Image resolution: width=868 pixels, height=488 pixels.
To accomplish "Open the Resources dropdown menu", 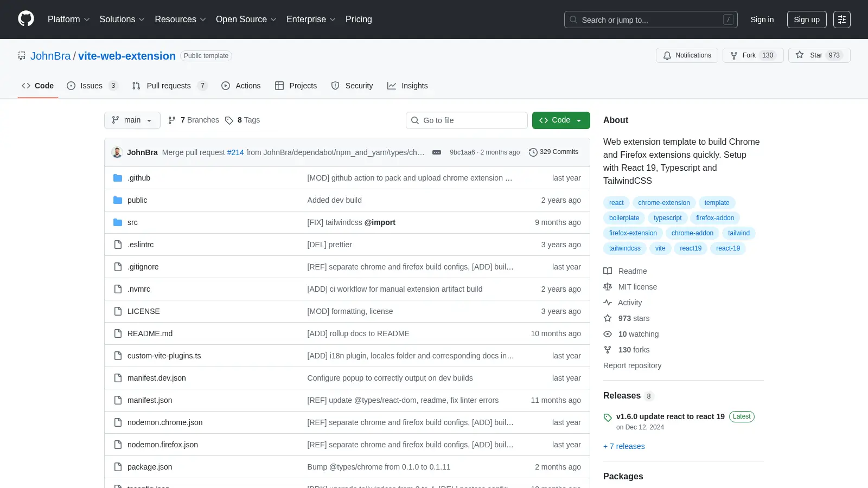I will coord(180,20).
